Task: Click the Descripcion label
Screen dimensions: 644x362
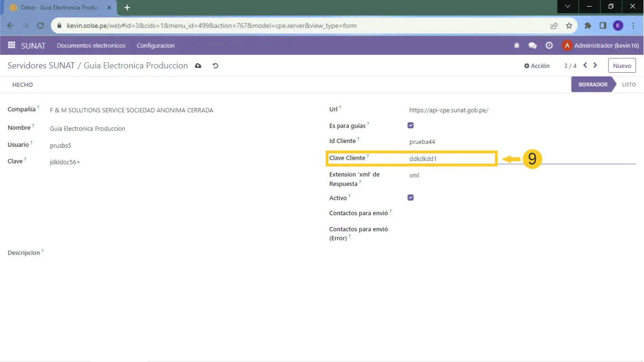Action: coord(24,253)
